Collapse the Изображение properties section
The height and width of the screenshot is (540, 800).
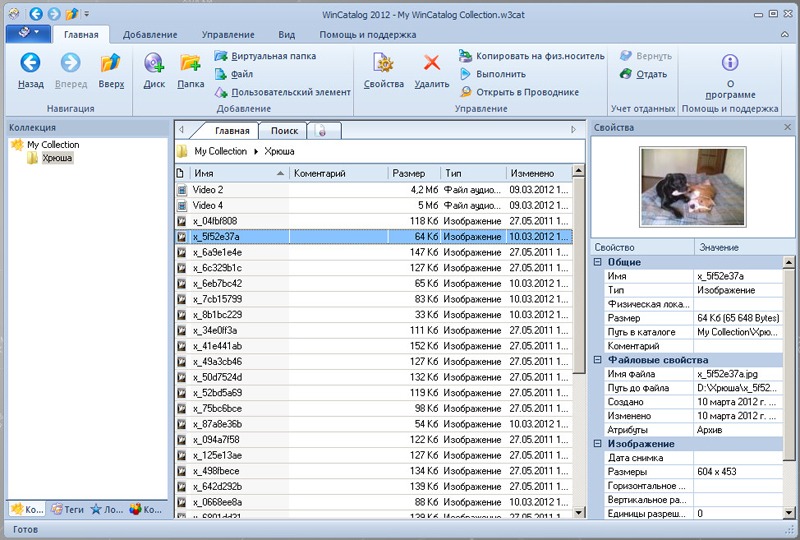[598, 444]
